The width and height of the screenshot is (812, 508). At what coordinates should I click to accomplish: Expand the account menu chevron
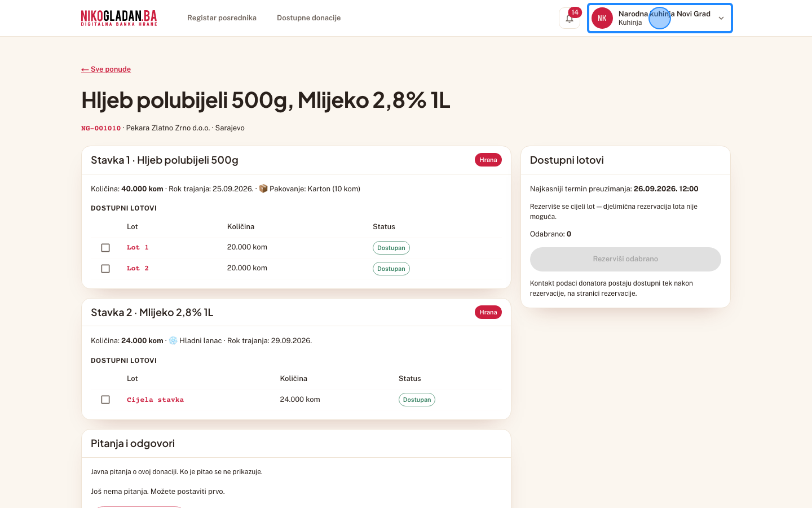(721, 18)
